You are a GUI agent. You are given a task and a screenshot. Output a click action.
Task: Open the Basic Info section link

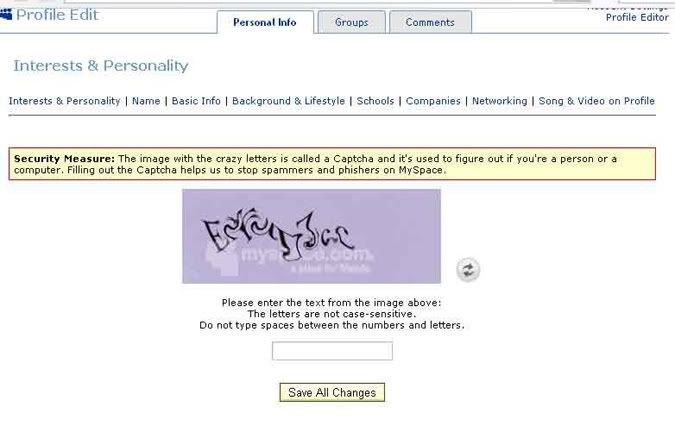(196, 101)
